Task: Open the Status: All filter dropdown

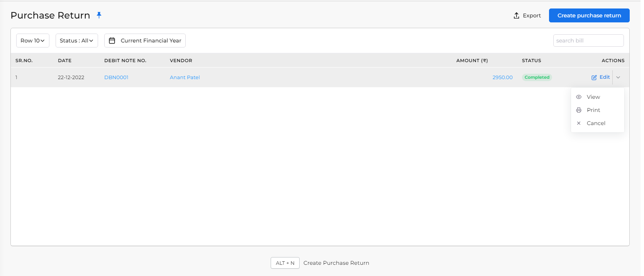Action: click(x=77, y=41)
